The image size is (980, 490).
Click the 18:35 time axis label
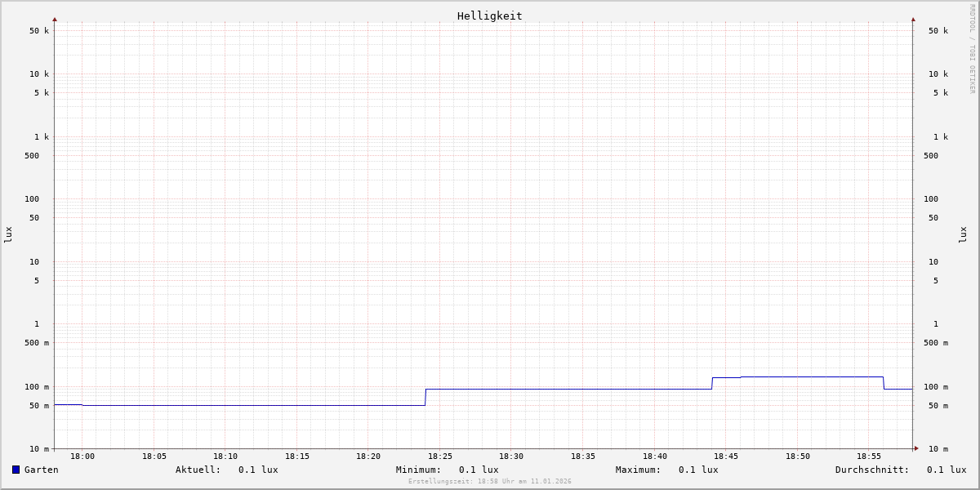pyautogui.click(x=583, y=457)
